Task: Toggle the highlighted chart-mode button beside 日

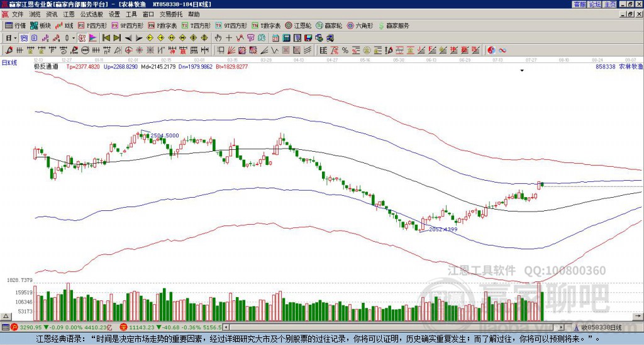Action: pyautogui.click(x=24, y=38)
